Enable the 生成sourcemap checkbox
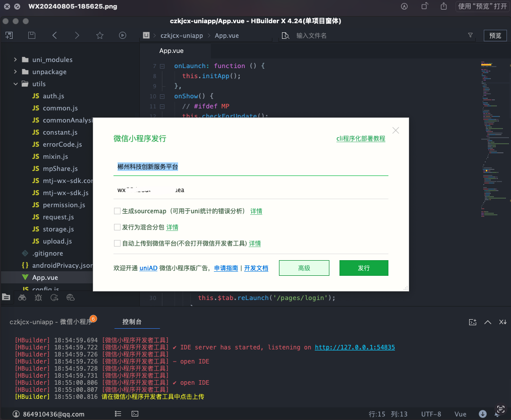This screenshot has width=511, height=420. (117, 211)
